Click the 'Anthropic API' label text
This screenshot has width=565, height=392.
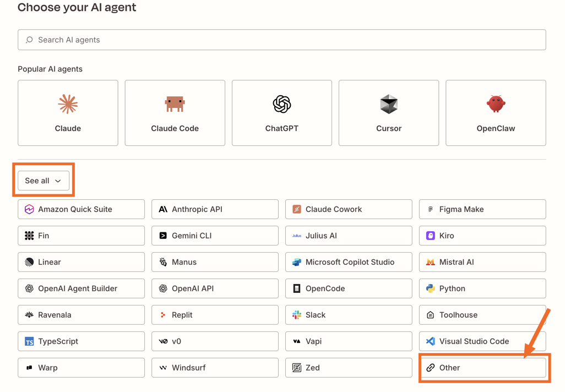197,209
